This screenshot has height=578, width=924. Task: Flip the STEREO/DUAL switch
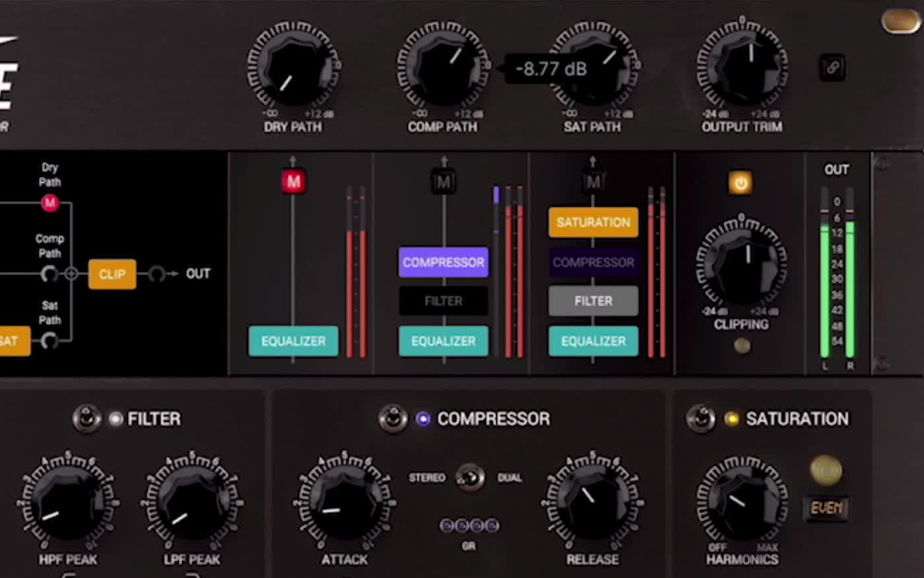click(x=469, y=477)
